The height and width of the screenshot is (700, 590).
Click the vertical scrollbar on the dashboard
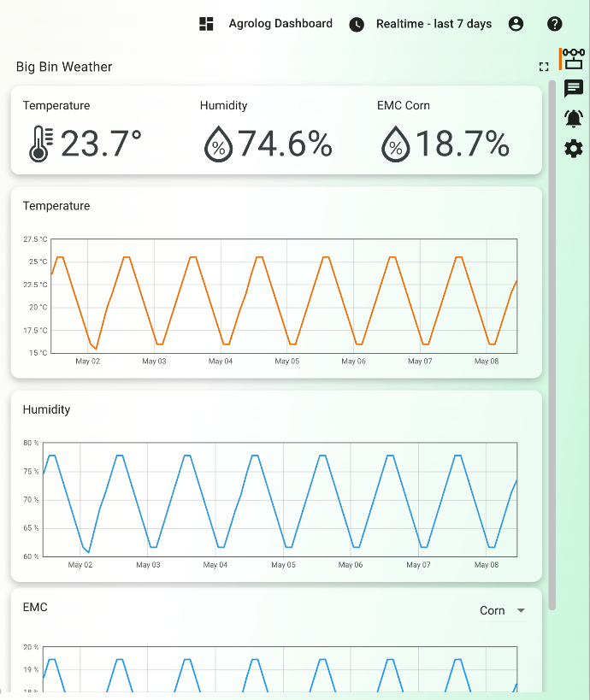pos(552,342)
